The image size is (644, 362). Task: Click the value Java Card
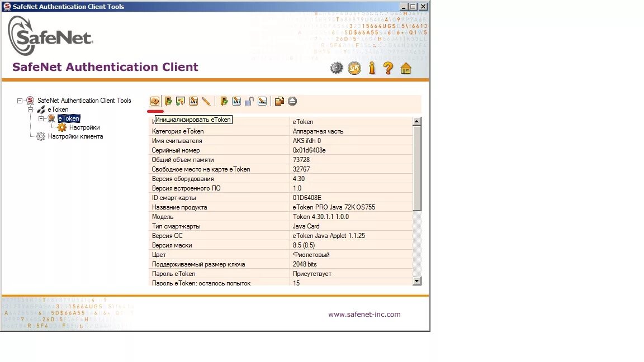click(306, 226)
